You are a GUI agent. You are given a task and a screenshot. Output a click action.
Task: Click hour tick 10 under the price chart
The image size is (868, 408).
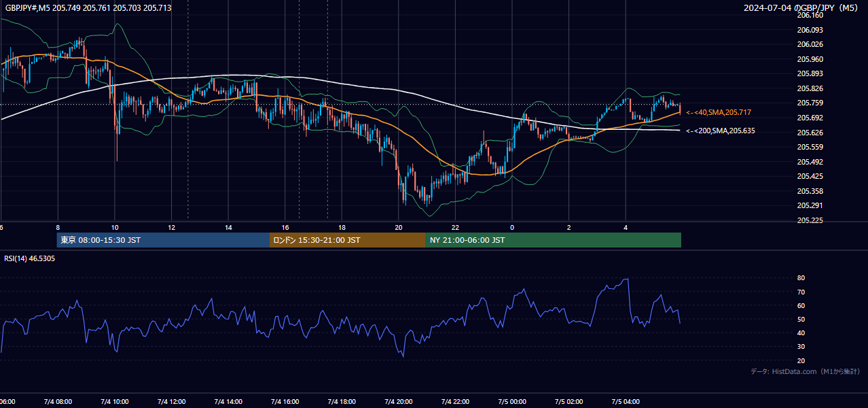115,228
